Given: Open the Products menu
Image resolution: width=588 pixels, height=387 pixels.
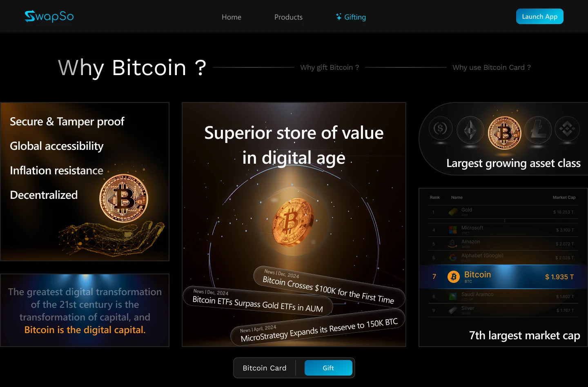Looking at the screenshot, I should pos(288,17).
